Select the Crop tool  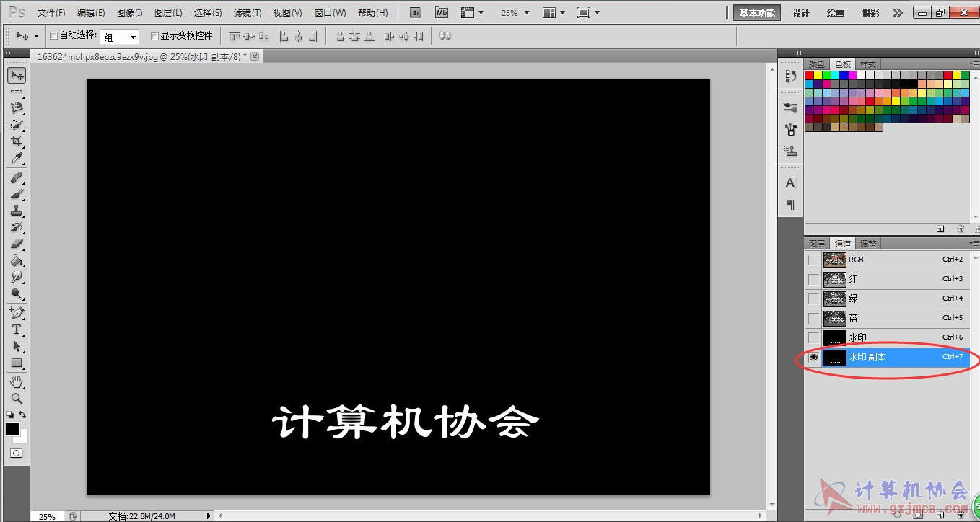[16, 141]
